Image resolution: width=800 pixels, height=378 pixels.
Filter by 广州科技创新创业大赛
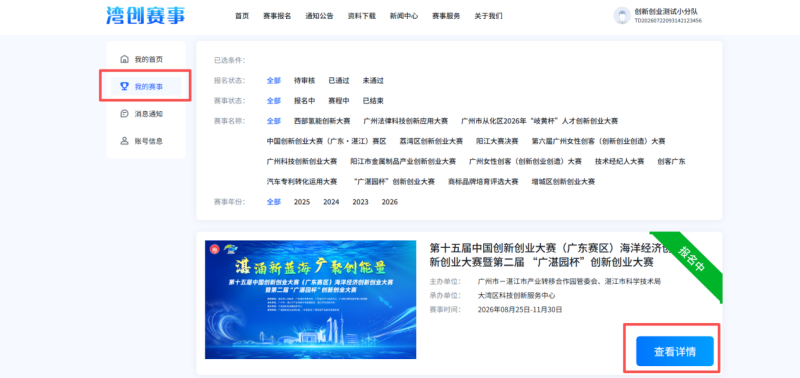[302, 161]
